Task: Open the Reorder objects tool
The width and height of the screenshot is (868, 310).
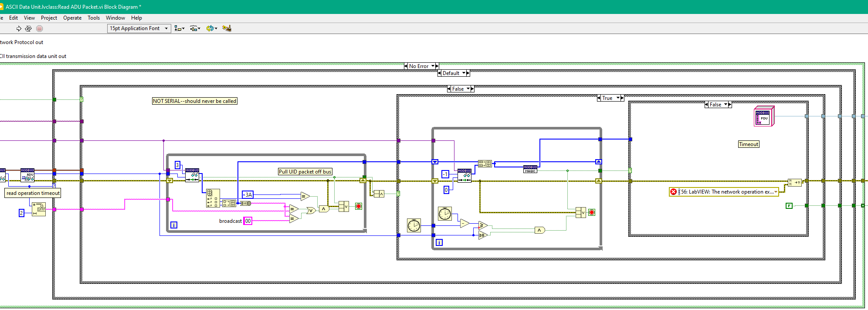Action: click(211, 28)
